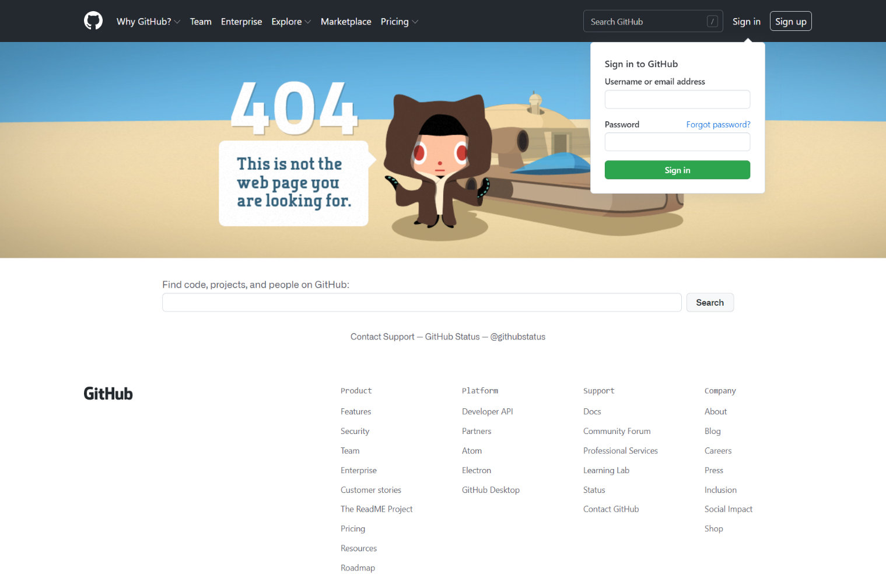Open the @githubstatus link
The height and width of the screenshot is (588, 886).
coord(518,337)
